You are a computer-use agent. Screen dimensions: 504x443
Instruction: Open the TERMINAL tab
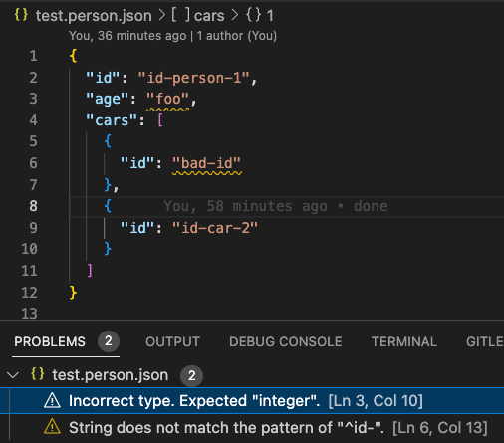pyautogui.click(x=404, y=341)
